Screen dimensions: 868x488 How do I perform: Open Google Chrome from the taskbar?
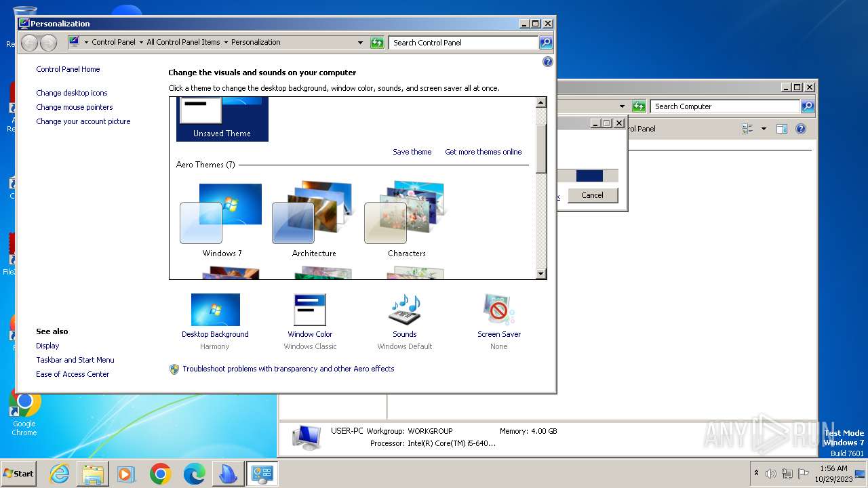tap(160, 474)
